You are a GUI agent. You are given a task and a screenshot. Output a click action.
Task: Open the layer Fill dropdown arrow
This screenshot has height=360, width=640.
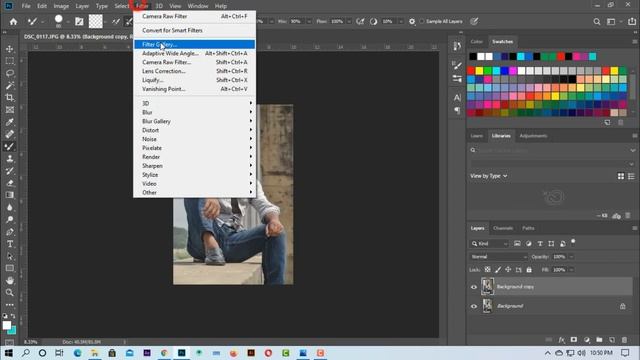click(571, 270)
